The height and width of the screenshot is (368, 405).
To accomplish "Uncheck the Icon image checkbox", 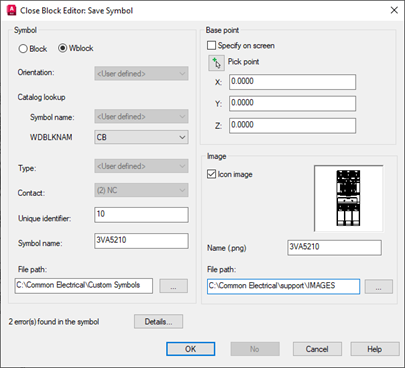I will point(211,174).
